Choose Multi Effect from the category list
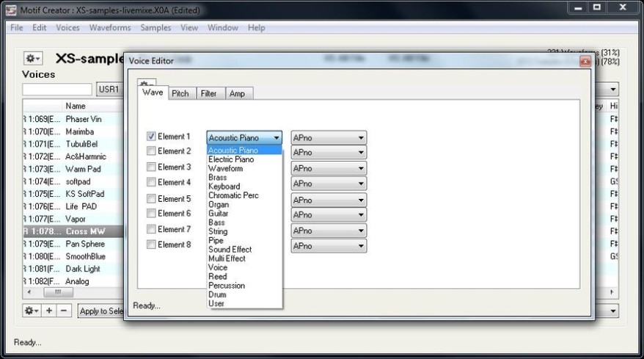644x359 pixels. tap(244, 258)
